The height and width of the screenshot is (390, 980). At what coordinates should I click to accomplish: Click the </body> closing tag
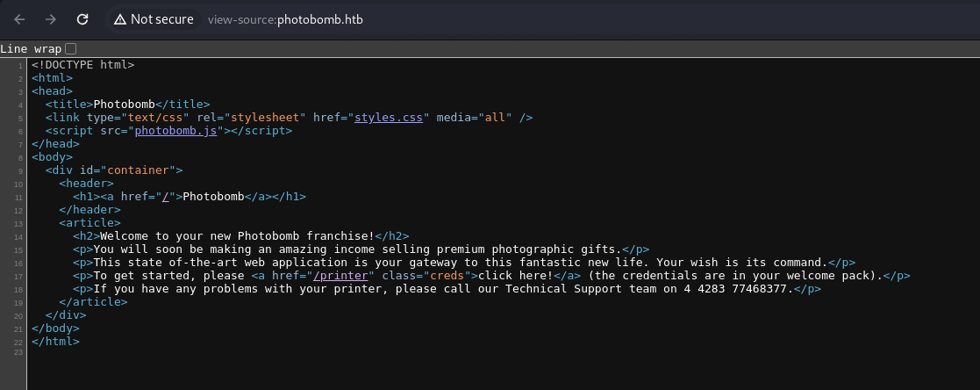pos(55,328)
